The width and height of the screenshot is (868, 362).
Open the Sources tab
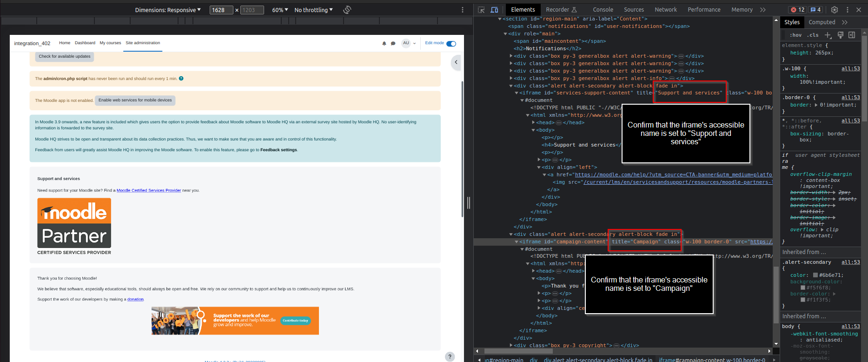(634, 10)
